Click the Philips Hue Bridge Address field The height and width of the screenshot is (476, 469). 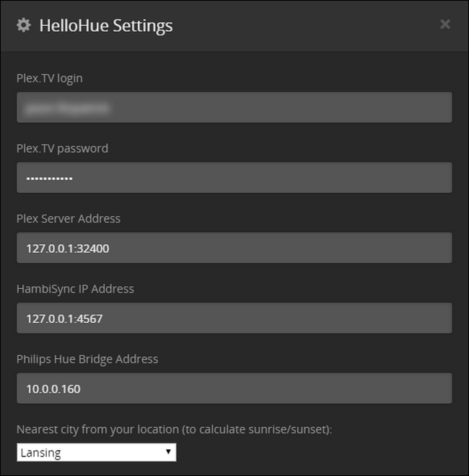pyautogui.click(x=234, y=388)
